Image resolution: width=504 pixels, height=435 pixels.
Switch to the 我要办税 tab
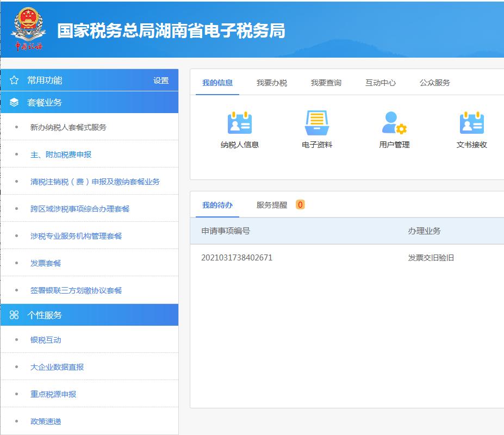click(271, 83)
